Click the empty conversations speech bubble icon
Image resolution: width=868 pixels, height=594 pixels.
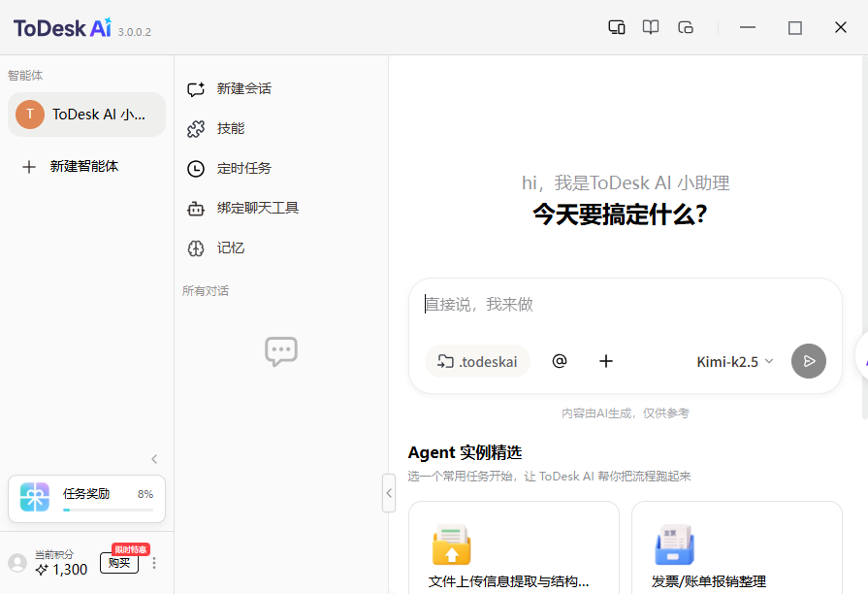tap(281, 351)
